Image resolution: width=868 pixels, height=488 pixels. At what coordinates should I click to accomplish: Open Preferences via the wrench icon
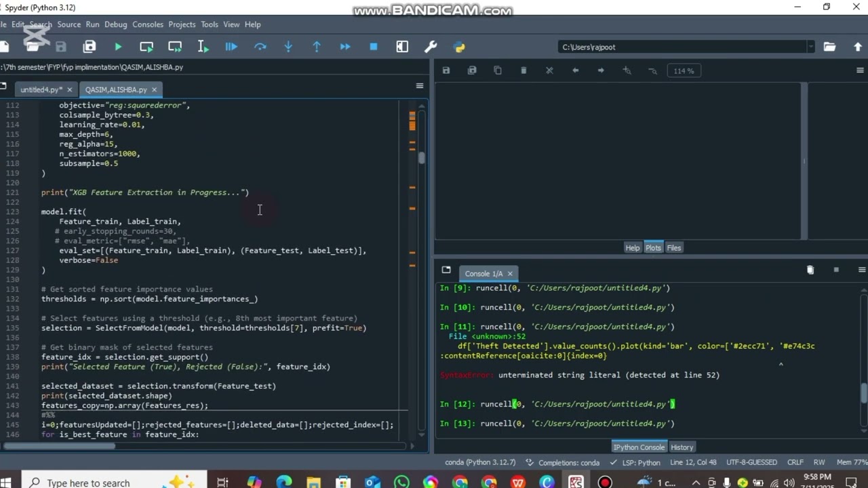431,47
